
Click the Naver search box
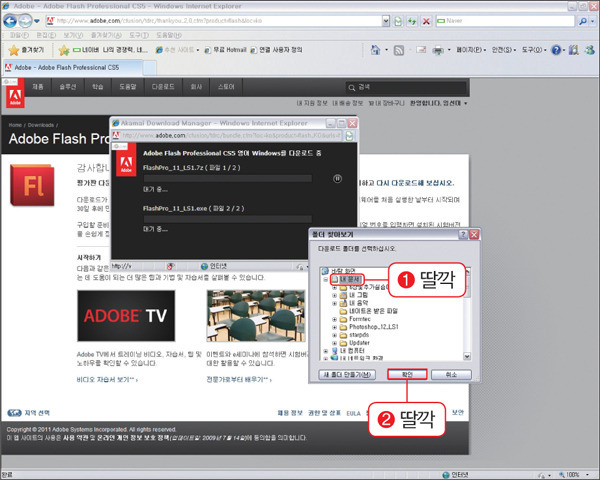pos(505,21)
